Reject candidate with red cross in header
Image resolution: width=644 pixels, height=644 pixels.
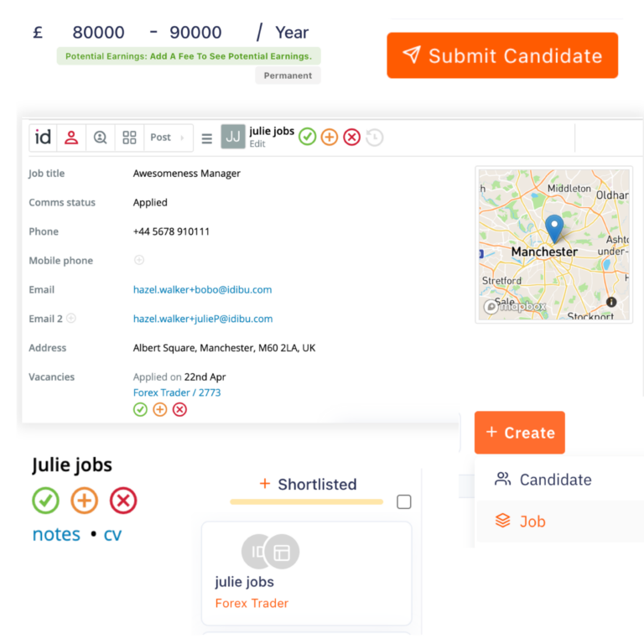[351, 137]
